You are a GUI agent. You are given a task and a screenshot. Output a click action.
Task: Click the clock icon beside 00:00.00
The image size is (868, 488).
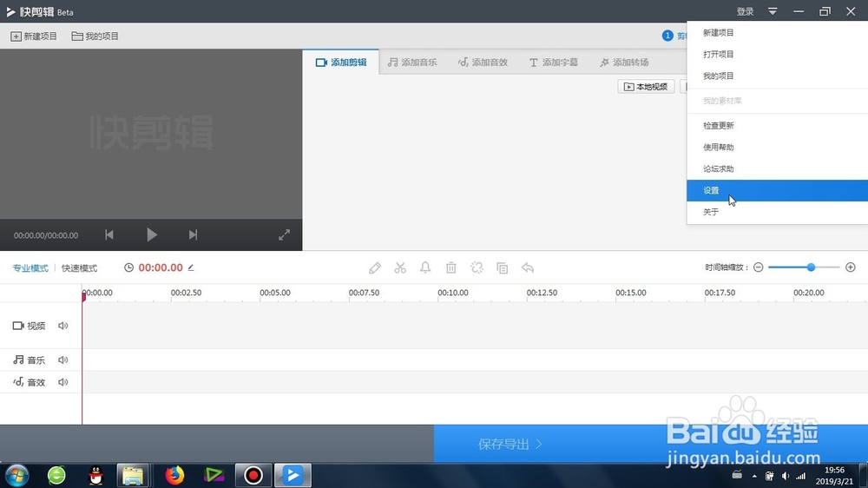click(x=129, y=267)
